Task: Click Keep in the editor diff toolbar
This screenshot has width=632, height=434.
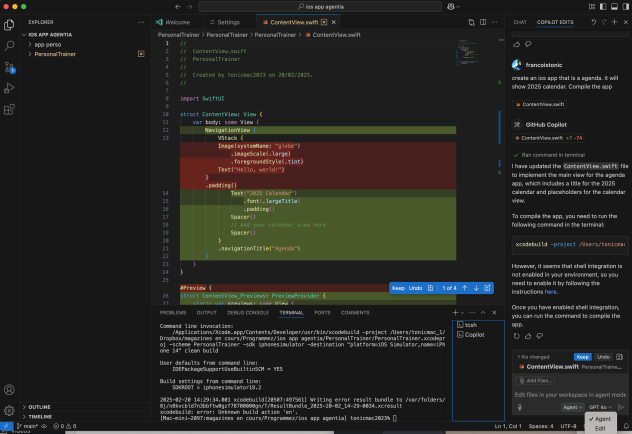Action: coord(397,288)
